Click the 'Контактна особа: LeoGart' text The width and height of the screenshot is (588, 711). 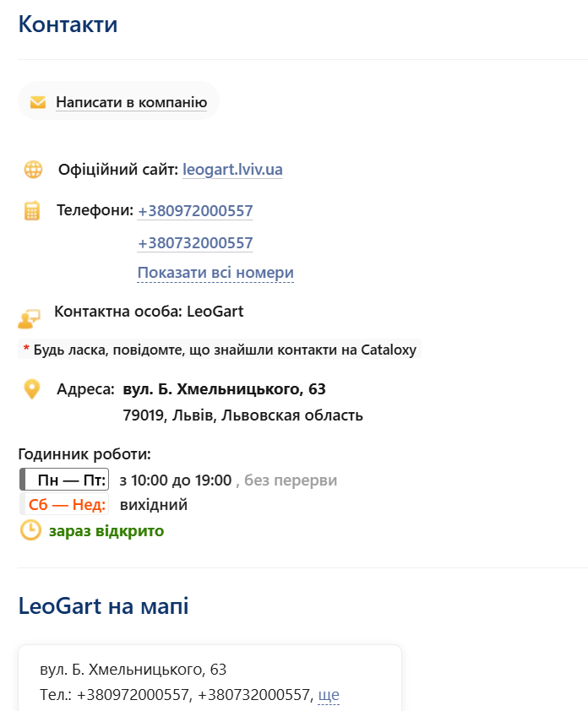tap(149, 312)
